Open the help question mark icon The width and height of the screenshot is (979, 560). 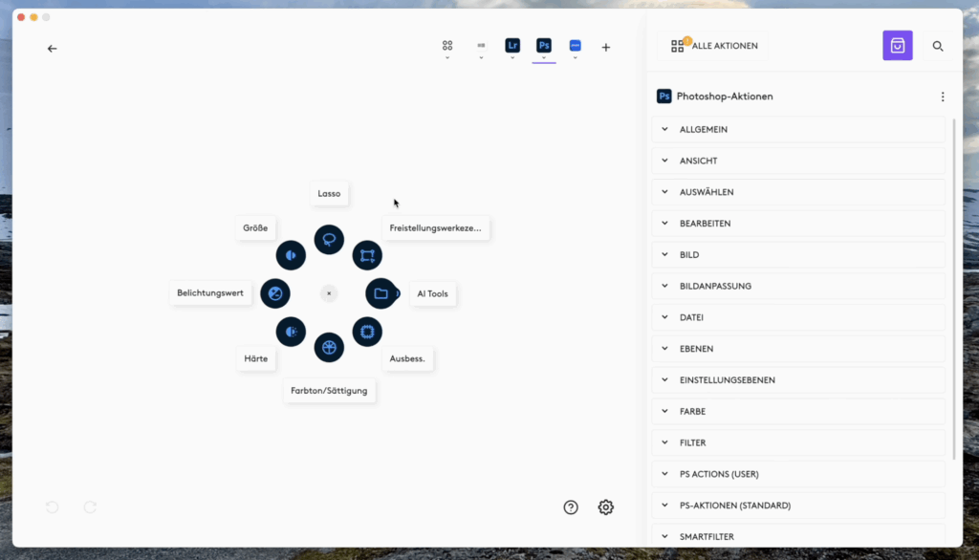coord(571,507)
